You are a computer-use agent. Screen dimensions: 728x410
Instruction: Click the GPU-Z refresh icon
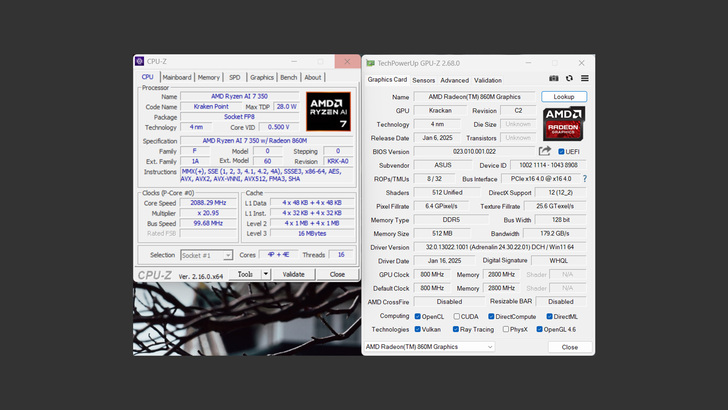pos(569,79)
